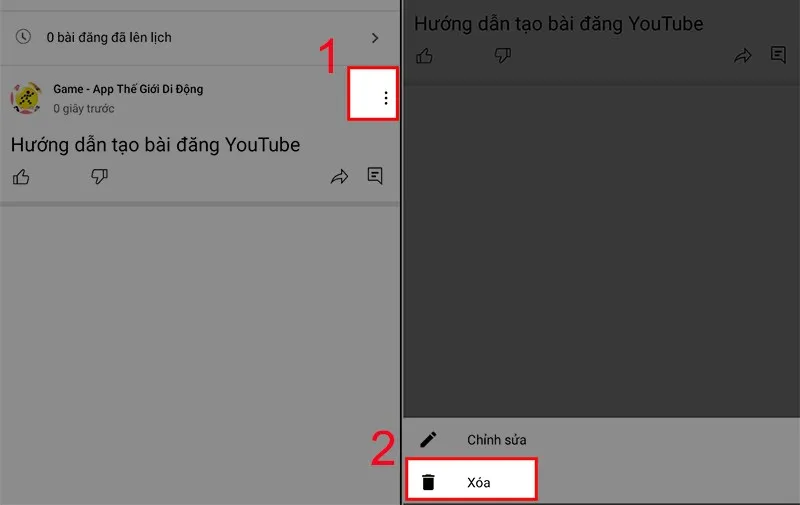
Task: Open '0 bài đăng đã lên lịch' row
Action: pyautogui.click(x=200, y=38)
